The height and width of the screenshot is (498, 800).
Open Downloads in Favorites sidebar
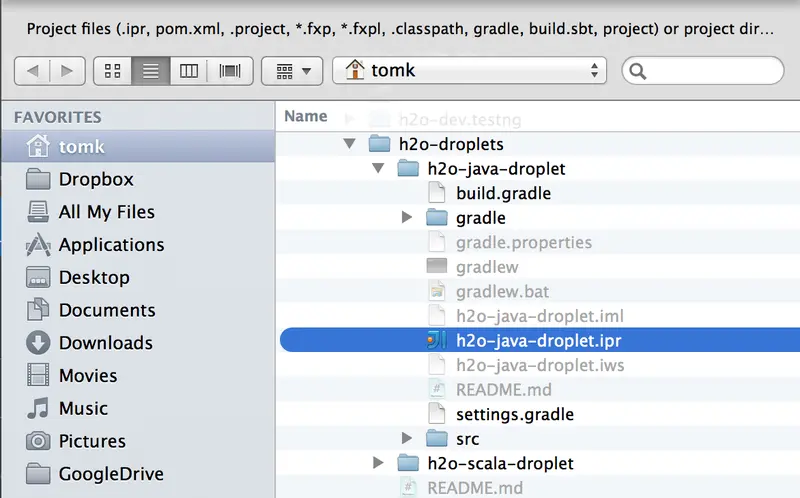(x=105, y=343)
